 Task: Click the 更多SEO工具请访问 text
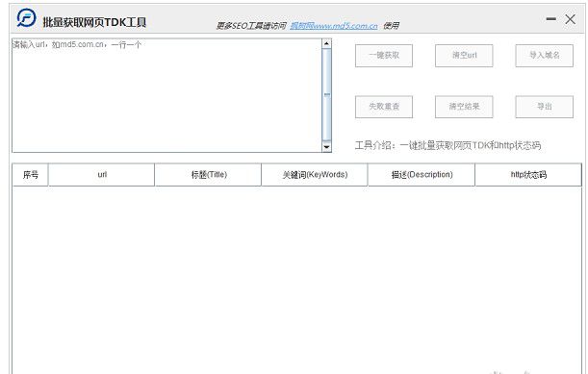(x=251, y=26)
